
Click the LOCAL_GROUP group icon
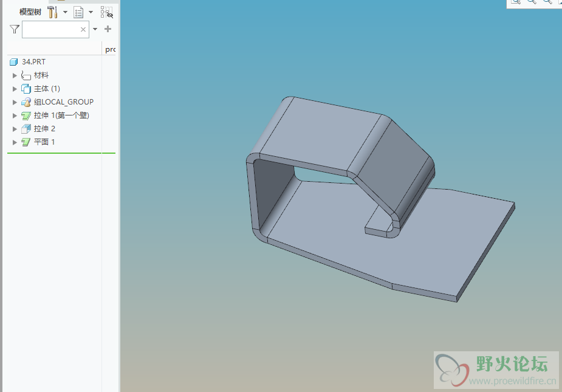point(26,102)
